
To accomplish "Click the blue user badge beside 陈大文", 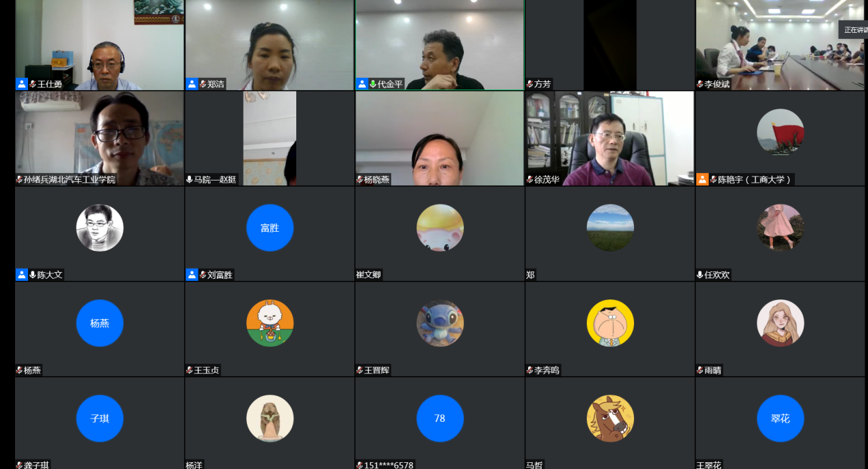I will point(22,275).
